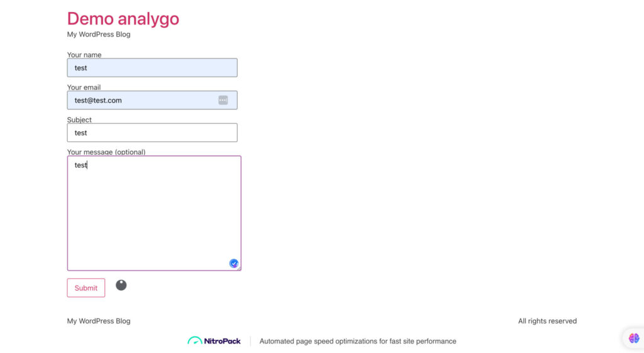Open the brain assistant icon in bottom corner
This screenshot has height=353, width=644.
[633, 338]
